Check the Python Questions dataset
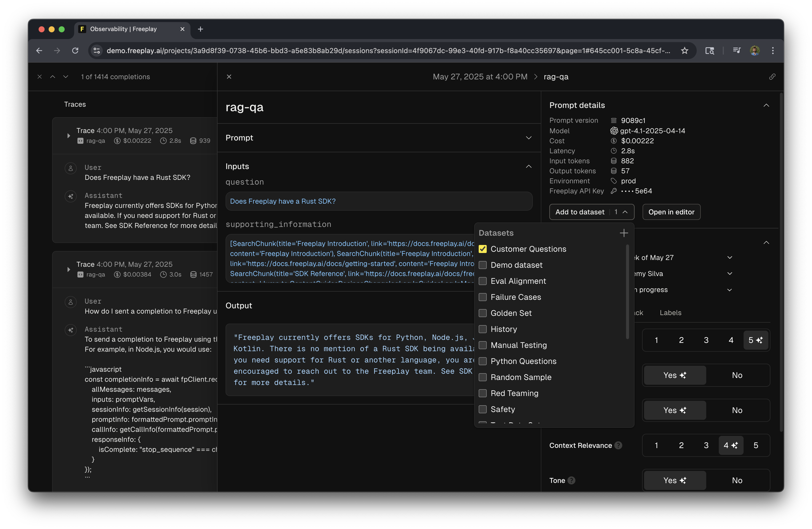Image resolution: width=812 pixels, height=529 pixels. 482,361
